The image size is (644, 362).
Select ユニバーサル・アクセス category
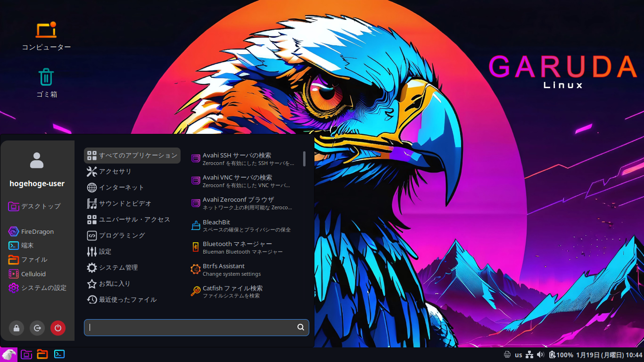[132, 220]
